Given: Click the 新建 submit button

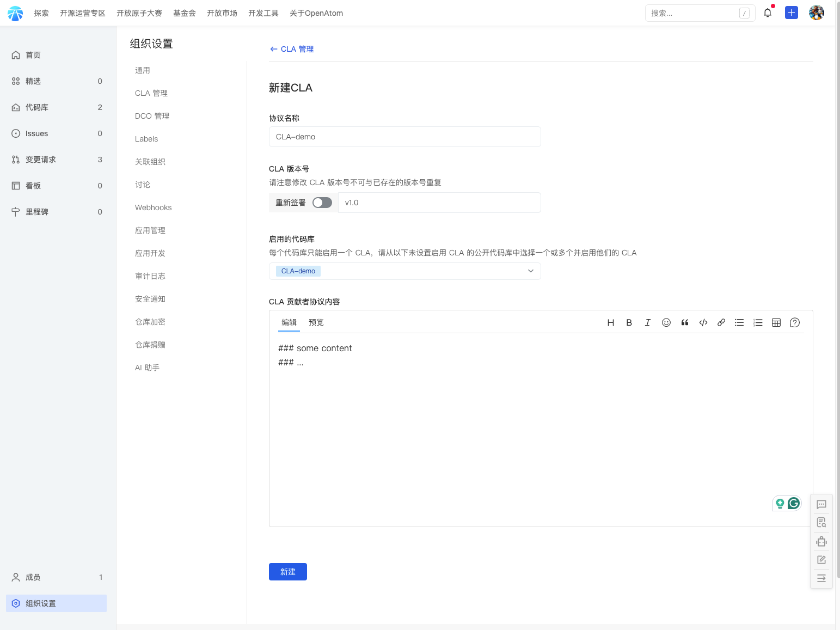Looking at the screenshot, I should [287, 572].
